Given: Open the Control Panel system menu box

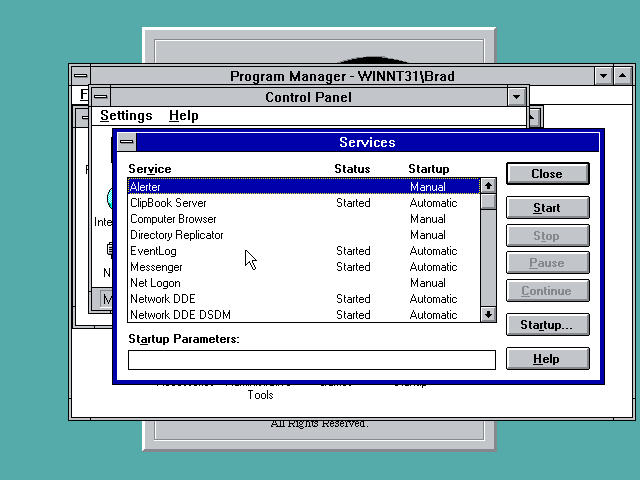Looking at the screenshot, I should tap(100, 97).
